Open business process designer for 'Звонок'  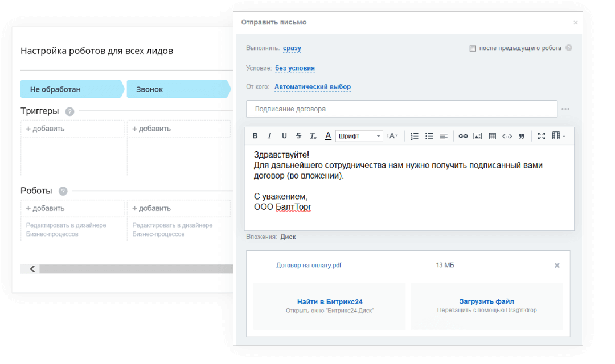[172, 230]
